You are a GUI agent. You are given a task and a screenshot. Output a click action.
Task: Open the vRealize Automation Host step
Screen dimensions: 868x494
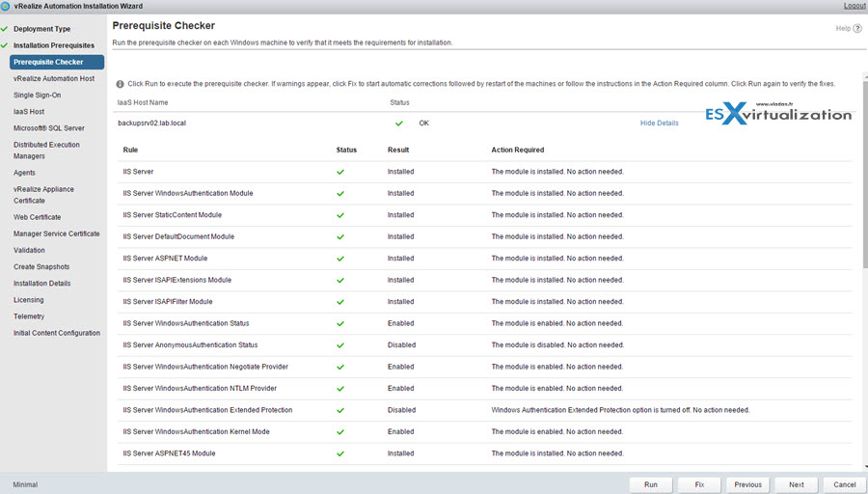[x=54, y=79]
